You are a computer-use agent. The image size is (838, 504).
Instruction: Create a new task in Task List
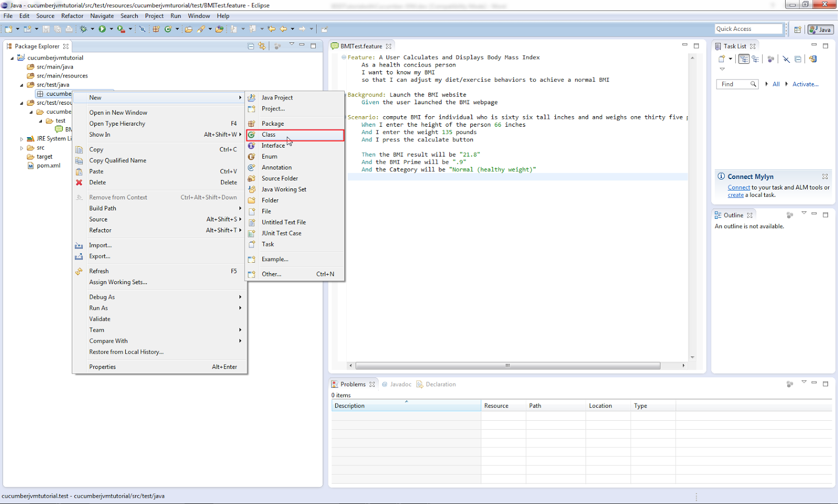point(722,59)
